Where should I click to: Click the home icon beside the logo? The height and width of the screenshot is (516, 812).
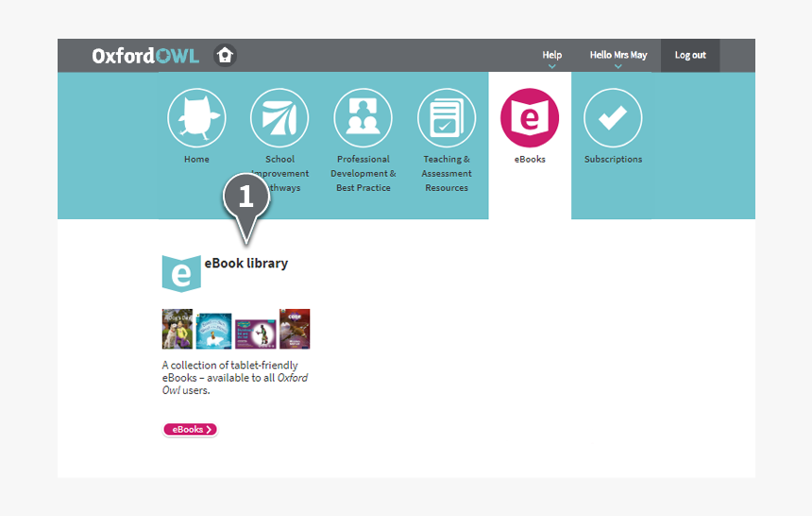coord(225,55)
